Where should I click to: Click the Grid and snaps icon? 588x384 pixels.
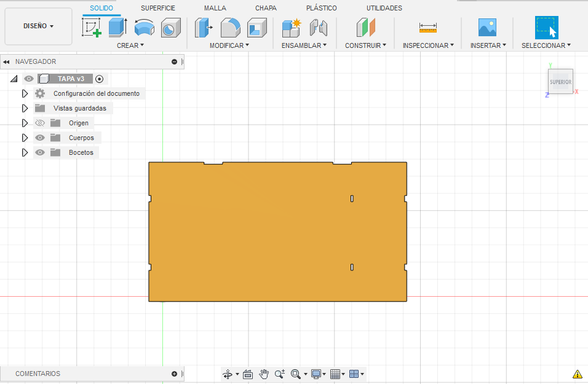coord(335,374)
